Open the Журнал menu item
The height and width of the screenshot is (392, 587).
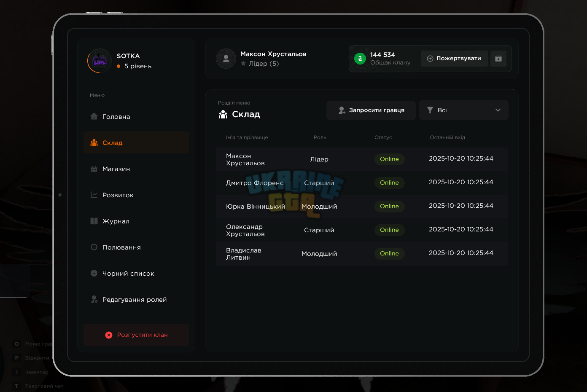[136, 221]
